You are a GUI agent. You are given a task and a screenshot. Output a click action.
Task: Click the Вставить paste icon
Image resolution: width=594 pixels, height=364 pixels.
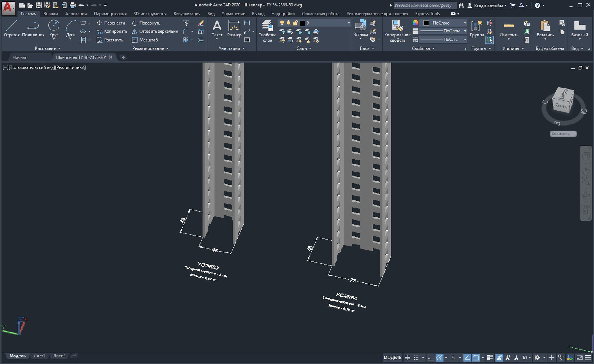(545, 29)
